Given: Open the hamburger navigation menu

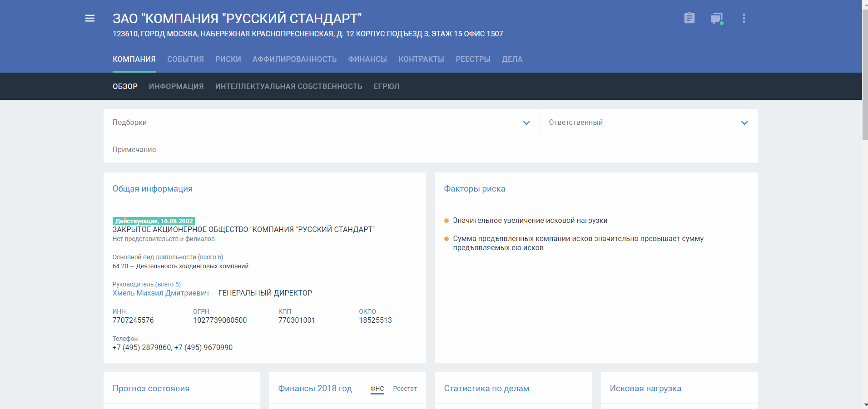Looking at the screenshot, I should 90,18.
